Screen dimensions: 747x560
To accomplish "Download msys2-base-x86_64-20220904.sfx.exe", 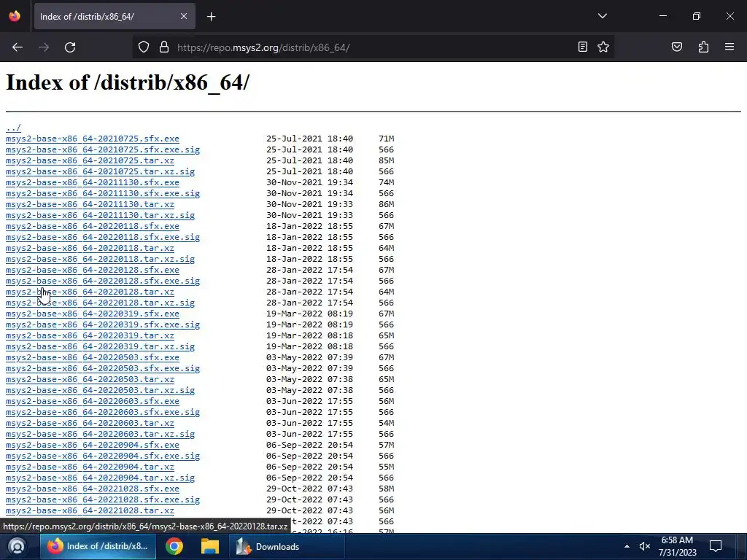I will (93, 446).
